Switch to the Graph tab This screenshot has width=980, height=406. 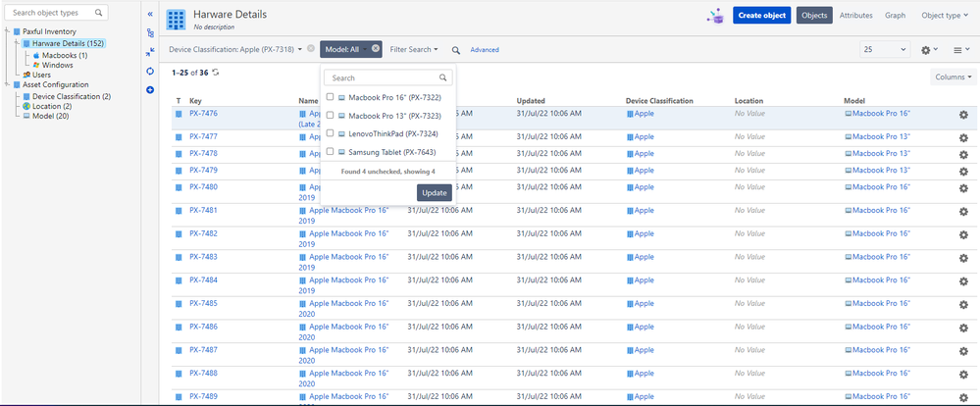[895, 16]
